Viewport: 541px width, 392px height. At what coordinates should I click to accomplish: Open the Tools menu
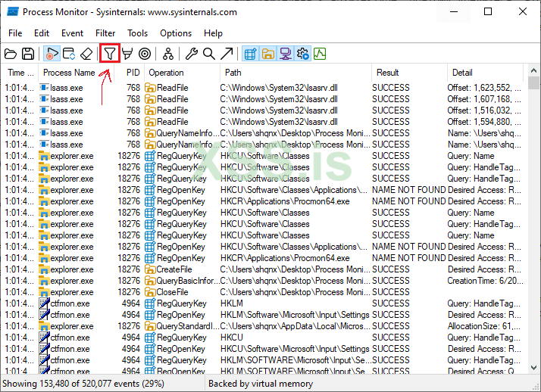pos(137,33)
